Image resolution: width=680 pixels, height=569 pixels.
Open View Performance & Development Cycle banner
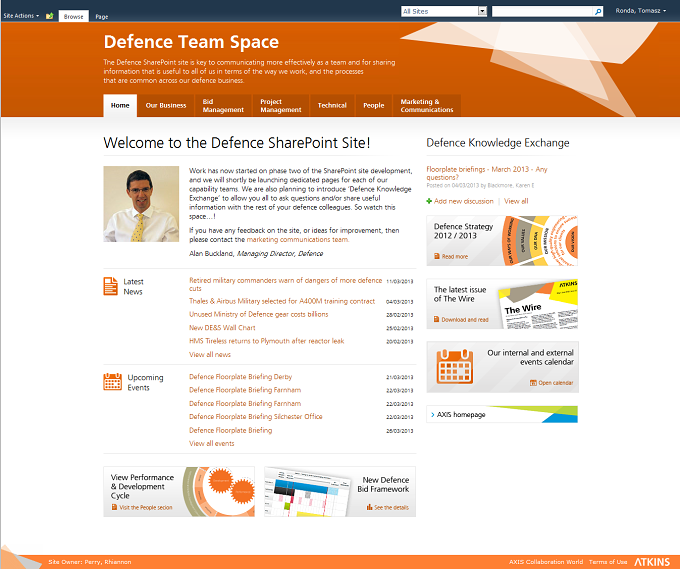[179, 492]
